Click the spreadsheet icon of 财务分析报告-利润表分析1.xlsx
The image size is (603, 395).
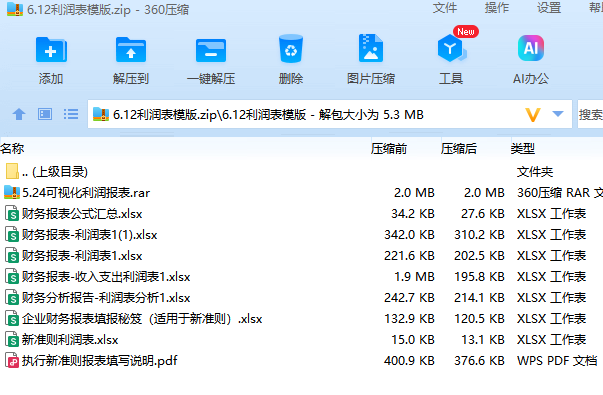pyautogui.click(x=12, y=298)
